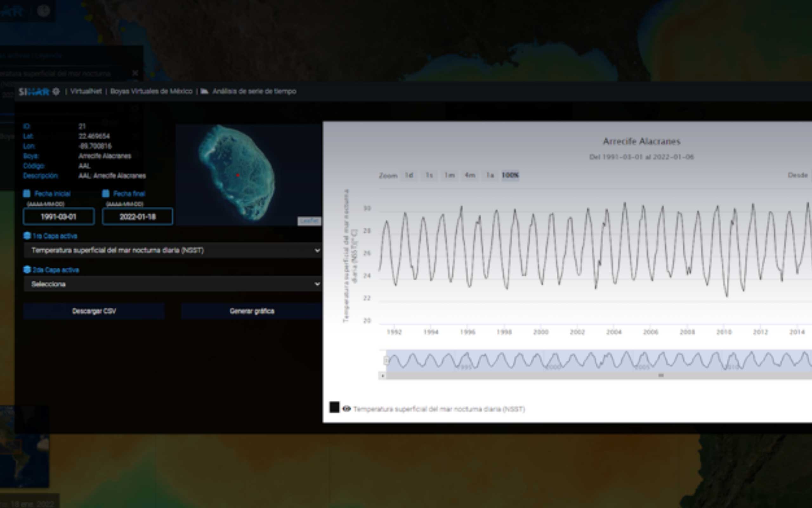Click the y-axis tick label 22
Image resolution: width=812 pixels, height=508 pixels.
coord(367,298)
